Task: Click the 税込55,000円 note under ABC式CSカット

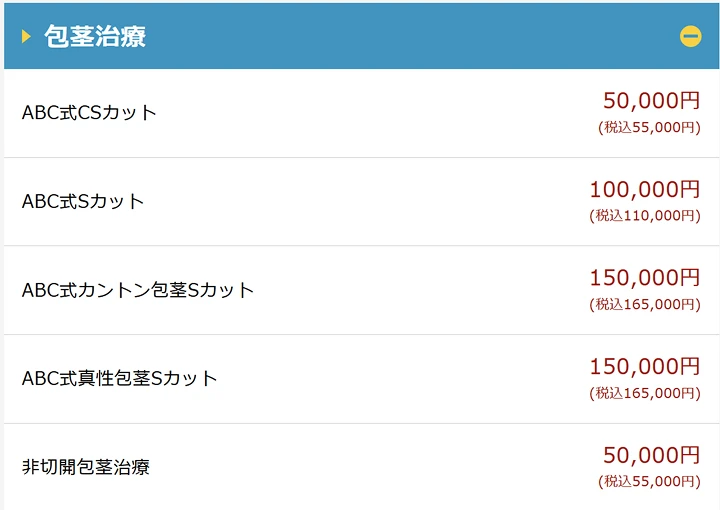Action: (649, 127)
